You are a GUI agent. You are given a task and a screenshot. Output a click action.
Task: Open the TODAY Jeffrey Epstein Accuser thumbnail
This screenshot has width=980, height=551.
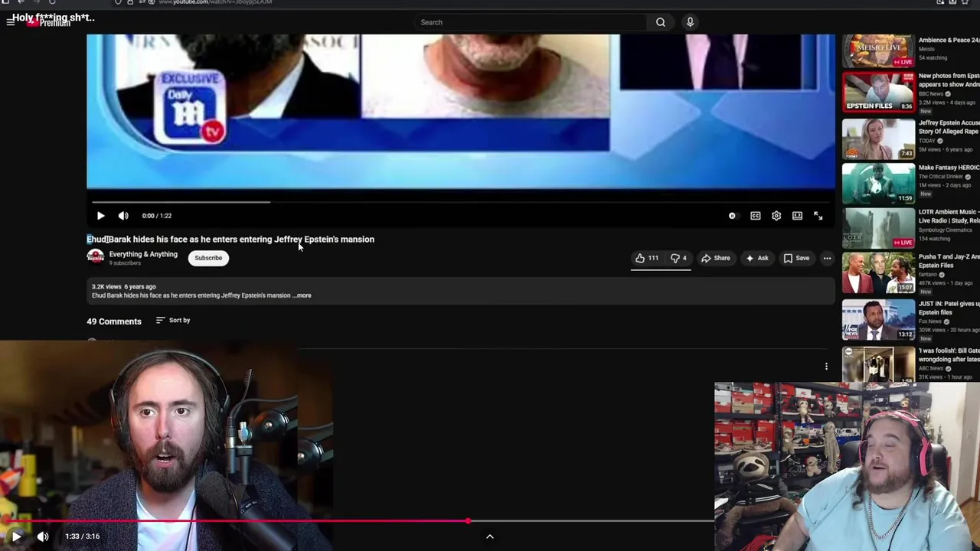pos(878,139)
